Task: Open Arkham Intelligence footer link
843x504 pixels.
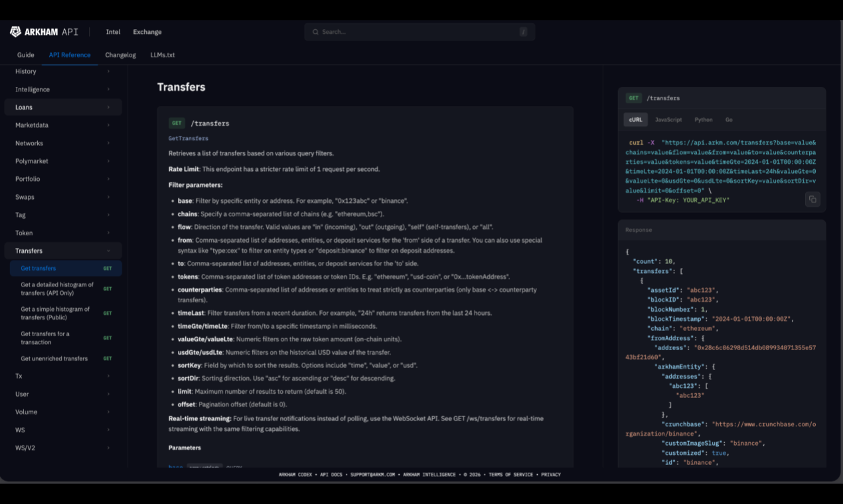Action: (429, 475)
